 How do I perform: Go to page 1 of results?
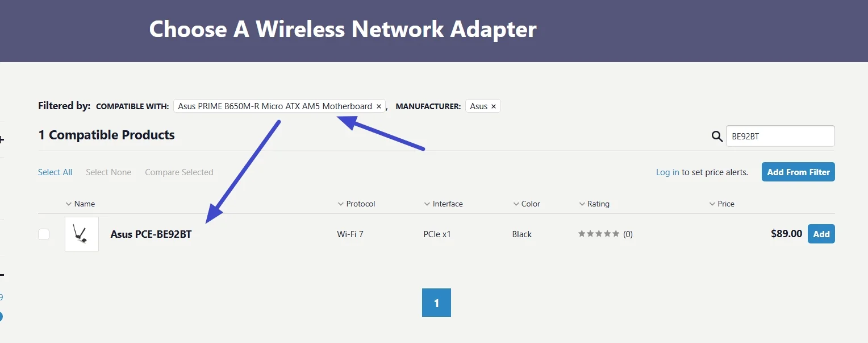pyautogui.click(x=436, y=303)
